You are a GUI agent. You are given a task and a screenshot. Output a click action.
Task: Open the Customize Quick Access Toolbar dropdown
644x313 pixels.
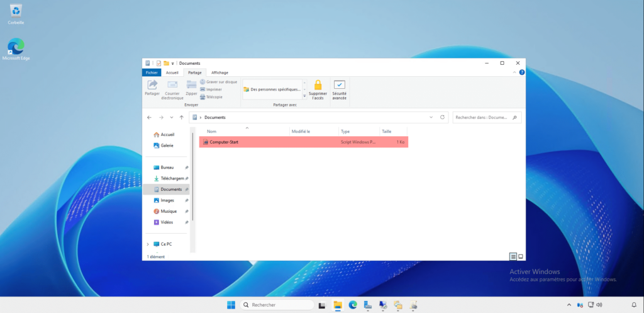[172, 64]
